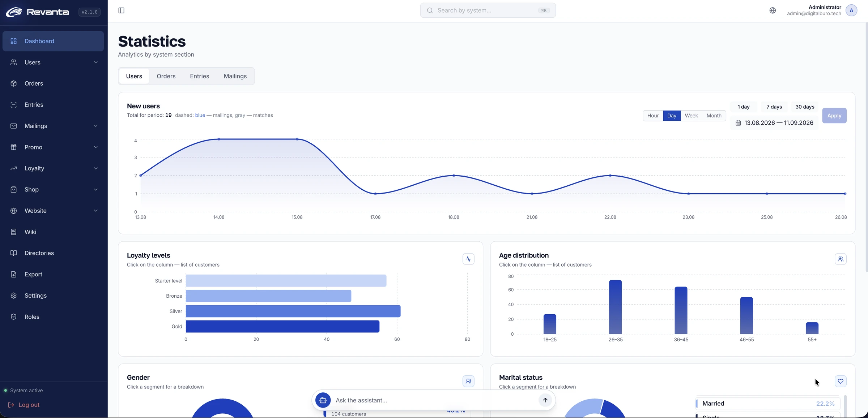Screen dimensions: 868x418
Task: Click the Gold loyalty level bar
Action: coord(282,326)
